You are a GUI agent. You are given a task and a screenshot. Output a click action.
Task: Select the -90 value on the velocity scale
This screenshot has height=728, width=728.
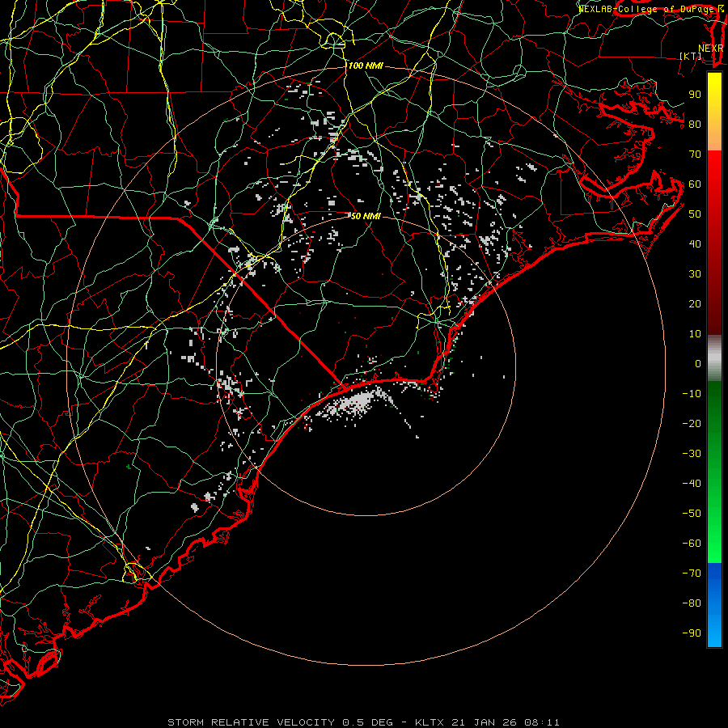click(x=692, y=633)
